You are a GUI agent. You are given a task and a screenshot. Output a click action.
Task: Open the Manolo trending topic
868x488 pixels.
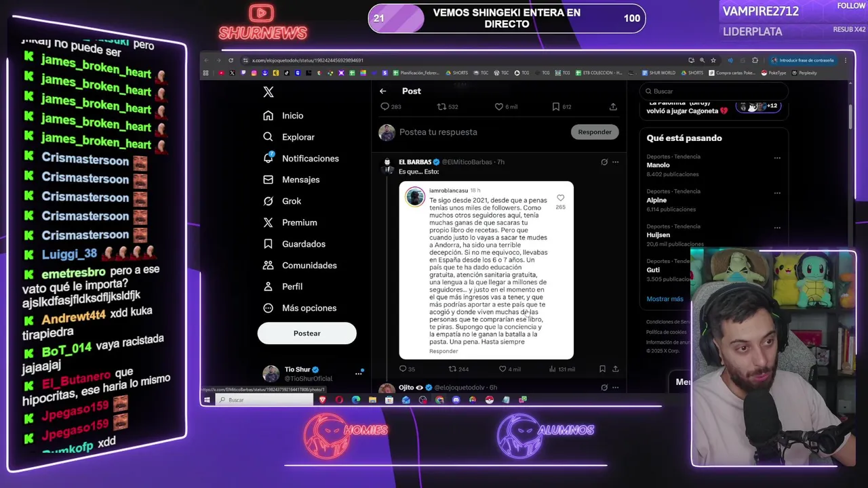(658, 165)
